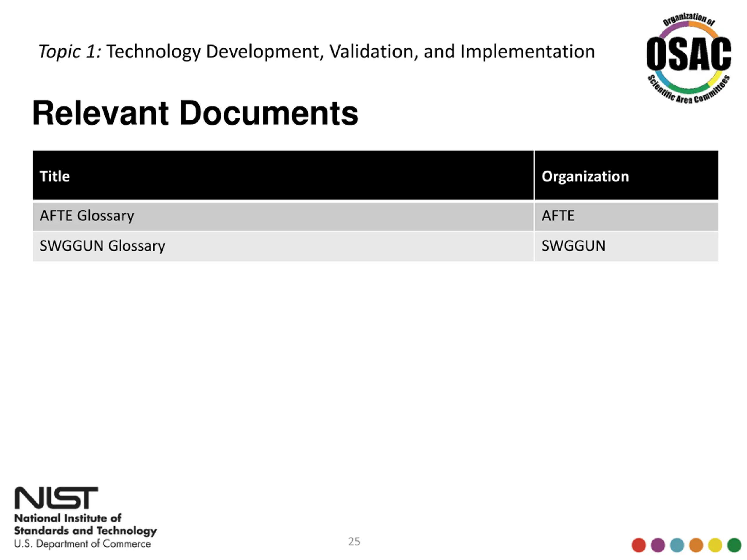Image resolution: width=747 pixels, height=560 pixels.
Task: Click the Relevant Documents heading
Action: pos(195,113)
